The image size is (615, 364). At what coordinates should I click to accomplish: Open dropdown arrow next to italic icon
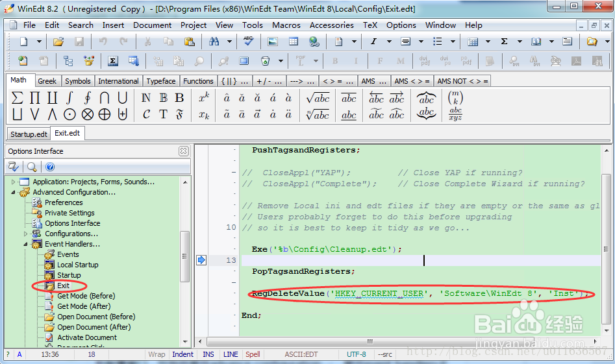(x=389, y=42)
